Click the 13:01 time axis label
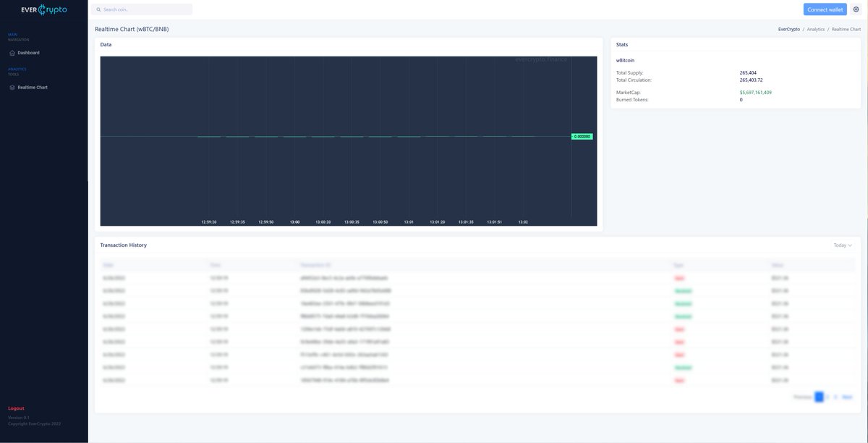The height and width of the screenshot is (443, 868). click(409, 222)
